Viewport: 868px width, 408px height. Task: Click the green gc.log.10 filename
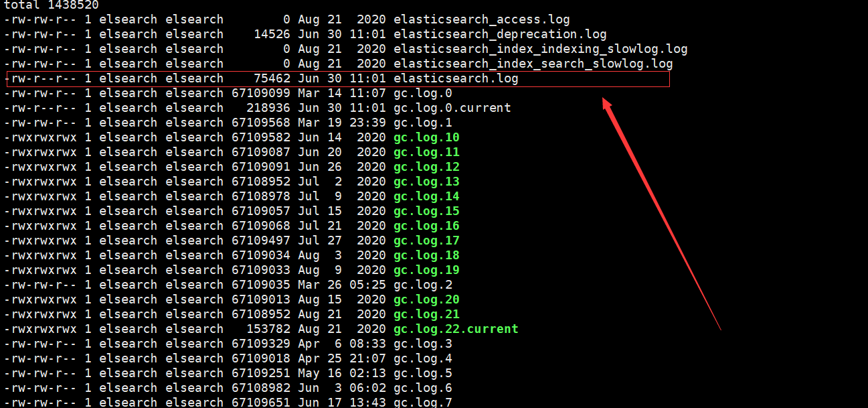tap(426, 137)
